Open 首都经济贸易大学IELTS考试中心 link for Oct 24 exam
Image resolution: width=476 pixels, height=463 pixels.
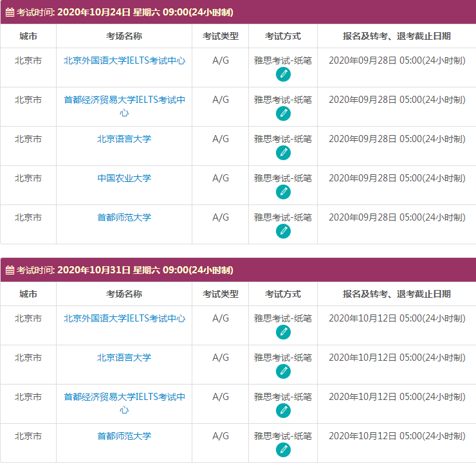click(124, 106)
